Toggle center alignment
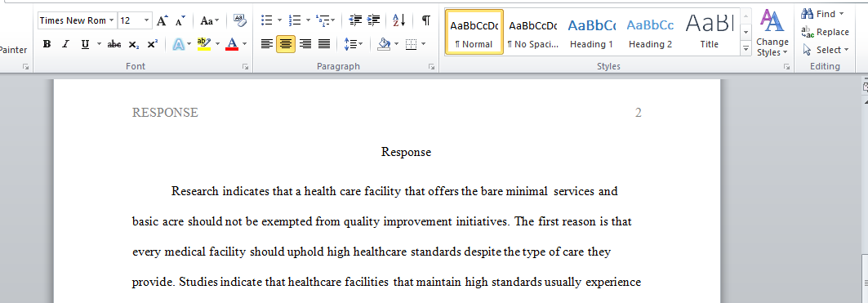 click(x=286, y=44)
